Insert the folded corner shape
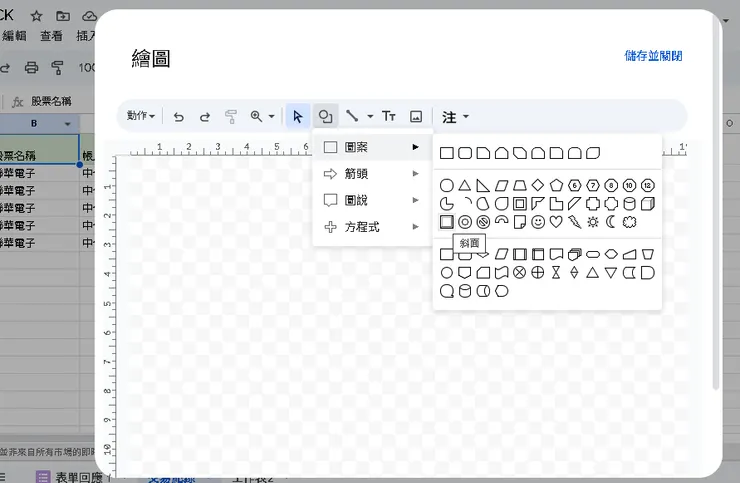Screen dimensions: 740x483 [x=520, y=222]
